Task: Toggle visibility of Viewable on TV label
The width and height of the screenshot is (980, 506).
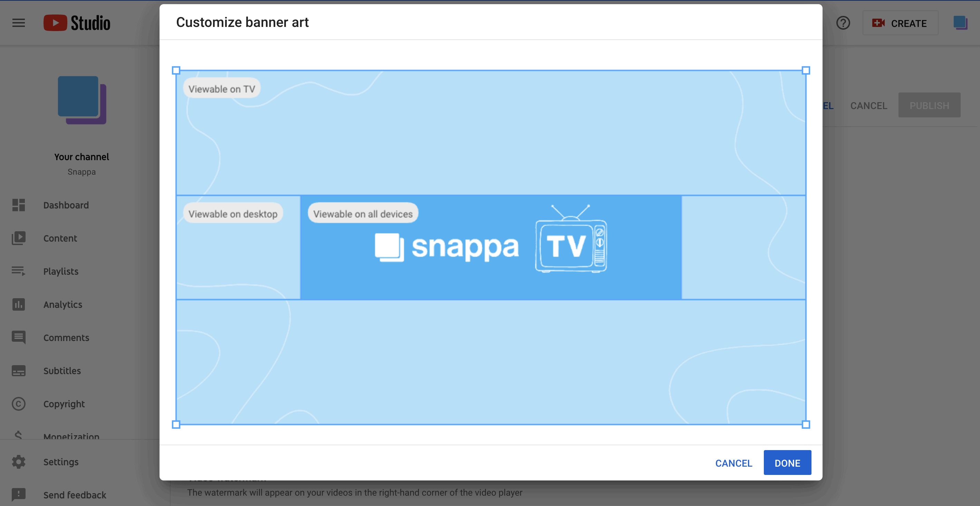Action: 221,88
